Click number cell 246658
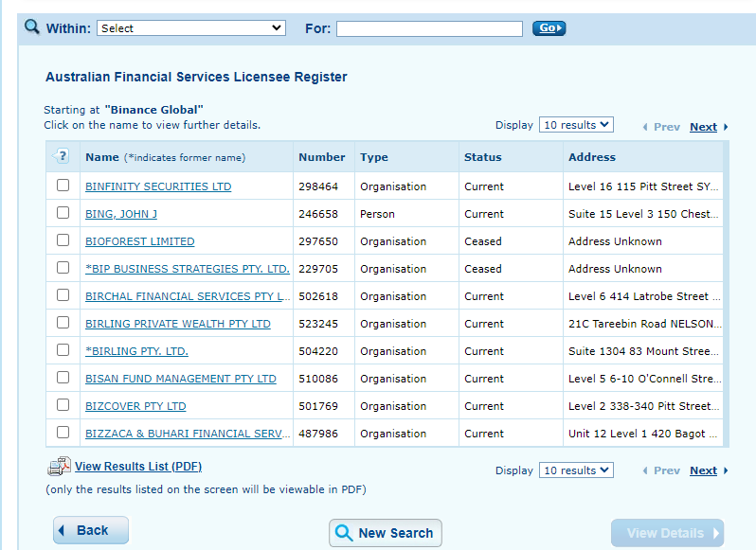Screen dimensions: 756x550 coord(318,214)
